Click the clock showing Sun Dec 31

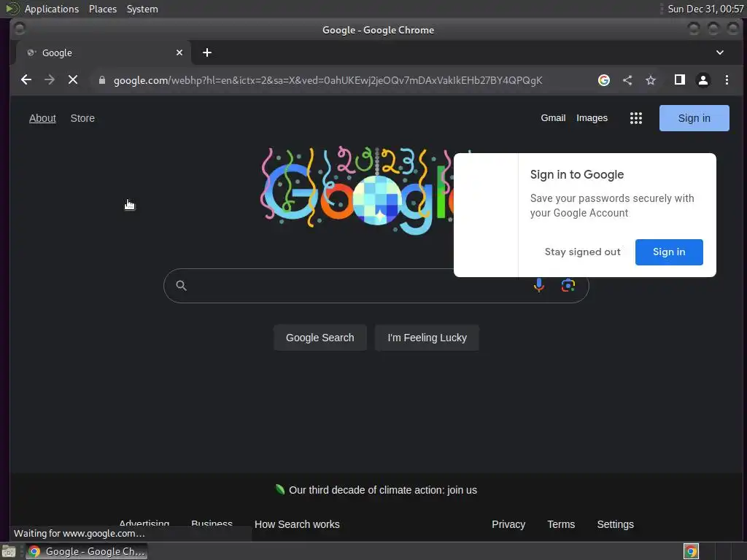(x=705, y=9)
